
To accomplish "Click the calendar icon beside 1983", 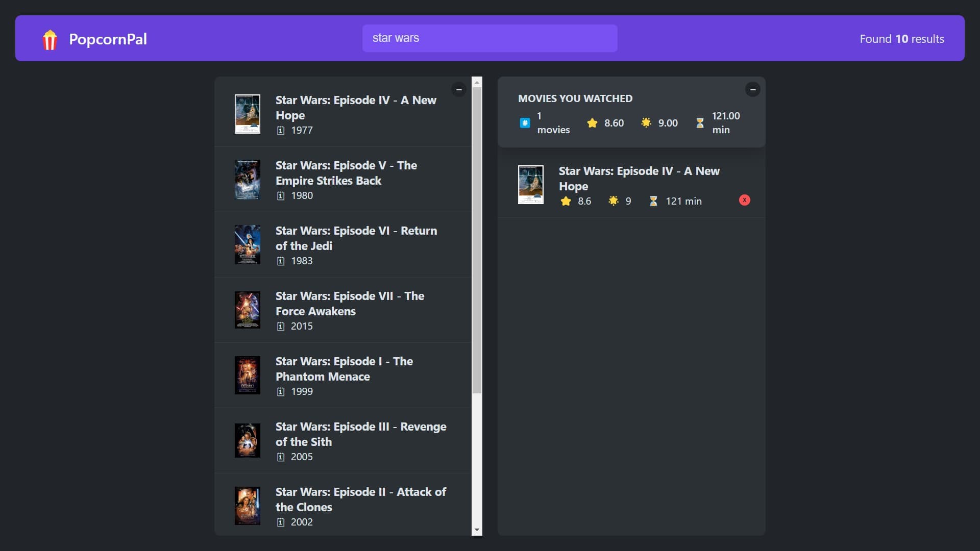I will (281, 261).
